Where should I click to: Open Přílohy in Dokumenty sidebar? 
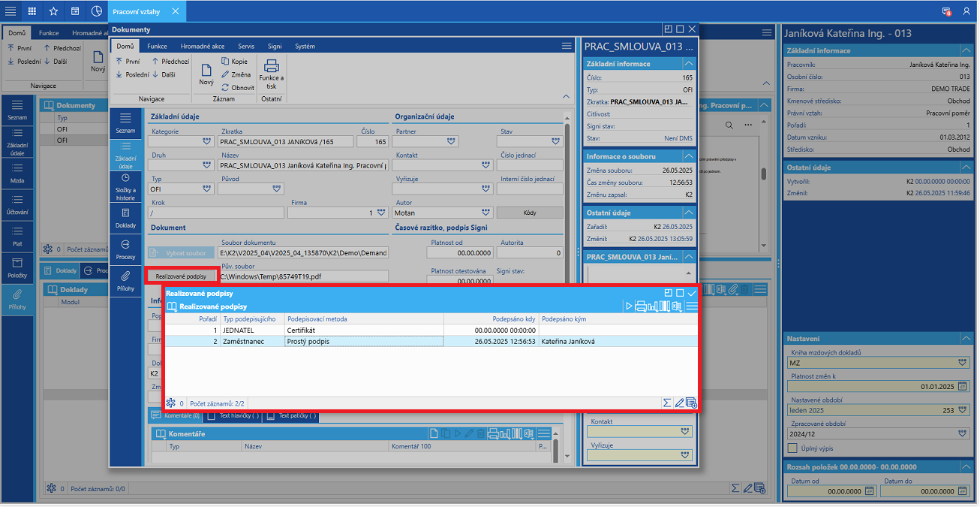(x=125, y=280)
